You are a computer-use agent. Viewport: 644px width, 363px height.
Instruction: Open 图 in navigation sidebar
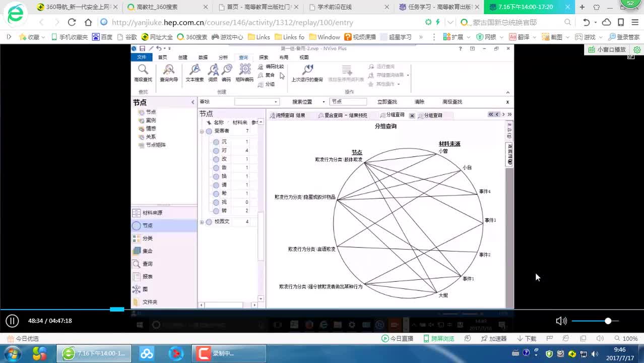tap(164, 289)
